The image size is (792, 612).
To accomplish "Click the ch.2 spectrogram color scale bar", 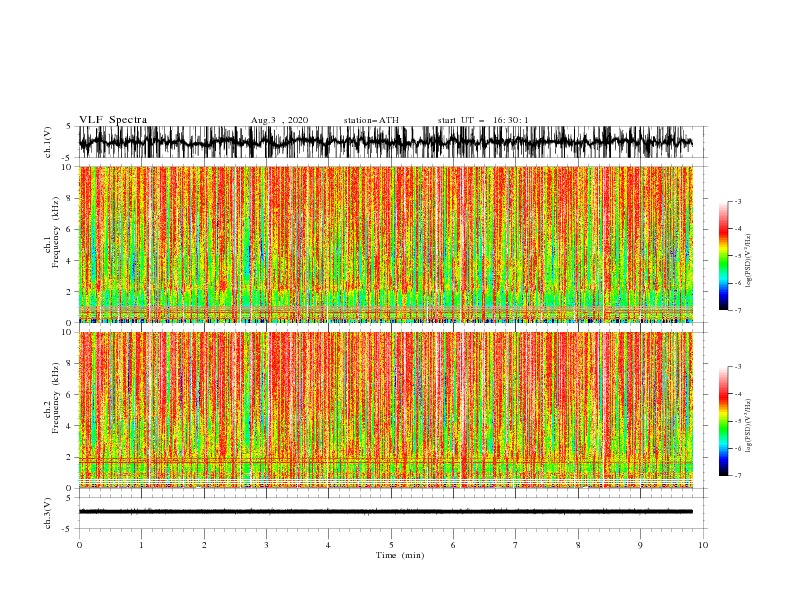I will 723,421.
